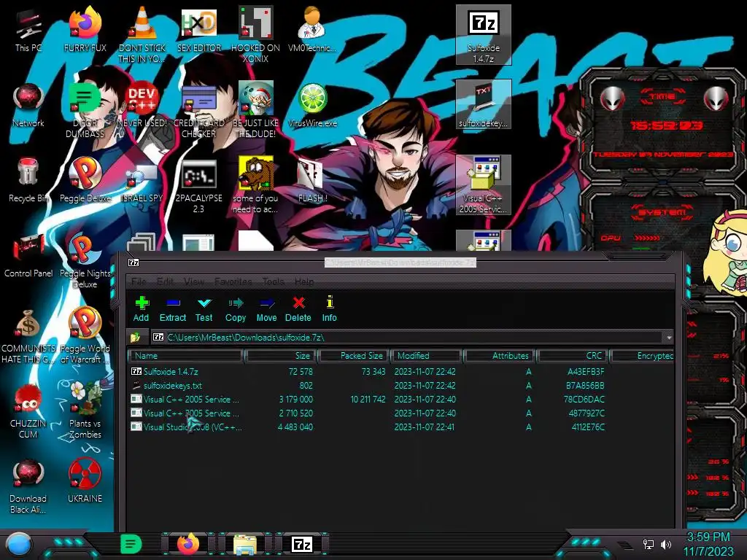Open 7-Zip Tools menu
This screenshot has height=560, width=747.
point(274,281)
